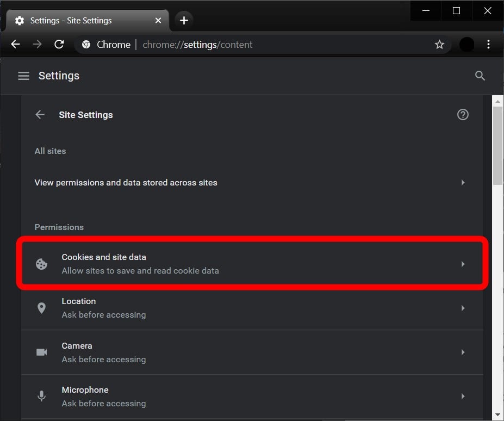Reload the page using the refresh icon
This screenshot has height=421, width=504.
(x=59, y=45)
